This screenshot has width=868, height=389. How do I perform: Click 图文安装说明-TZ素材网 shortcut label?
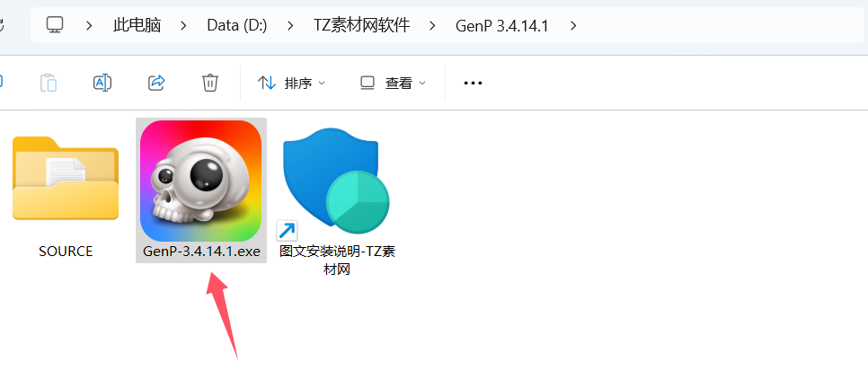point(337,260)
